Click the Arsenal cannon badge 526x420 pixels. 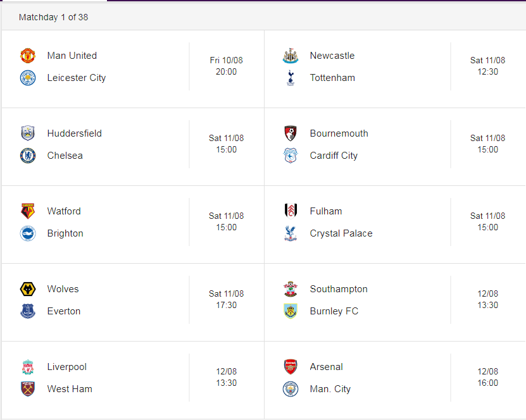291,367
